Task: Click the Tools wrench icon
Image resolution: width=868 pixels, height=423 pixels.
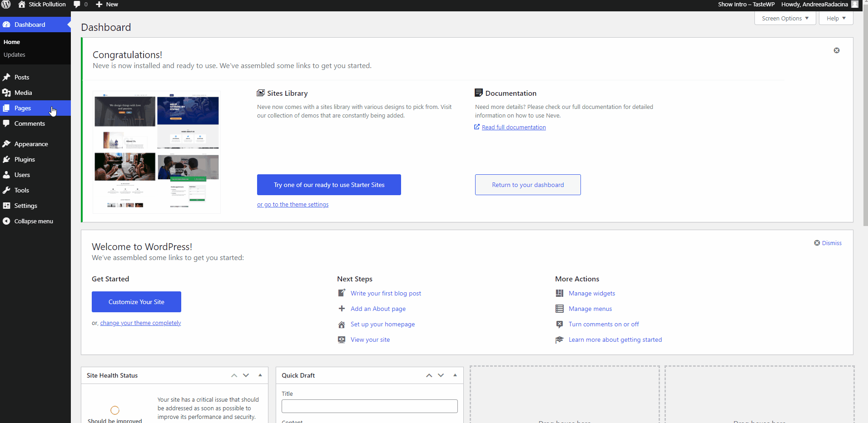Action: coord(6,190)
